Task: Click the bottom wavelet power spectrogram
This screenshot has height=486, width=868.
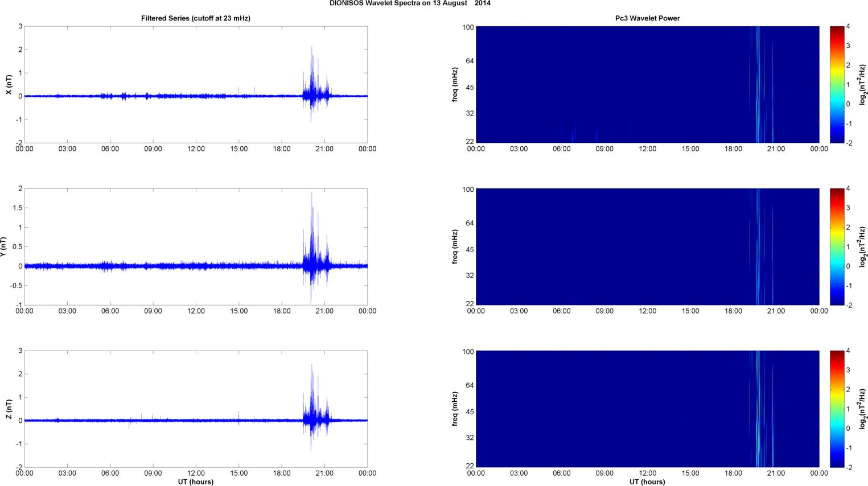Action: click(x=647, y=409)
